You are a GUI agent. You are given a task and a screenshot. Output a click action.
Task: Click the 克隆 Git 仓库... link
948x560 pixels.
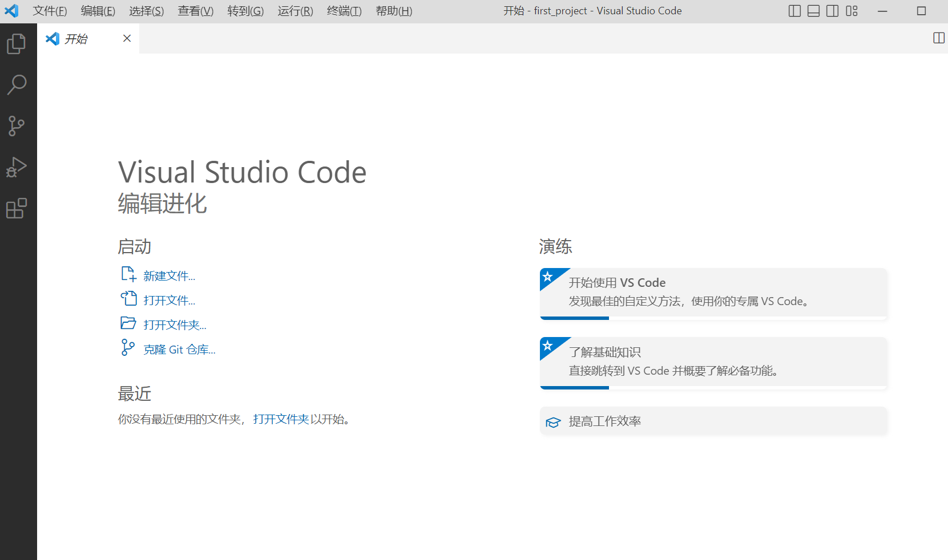click(179, 350)
